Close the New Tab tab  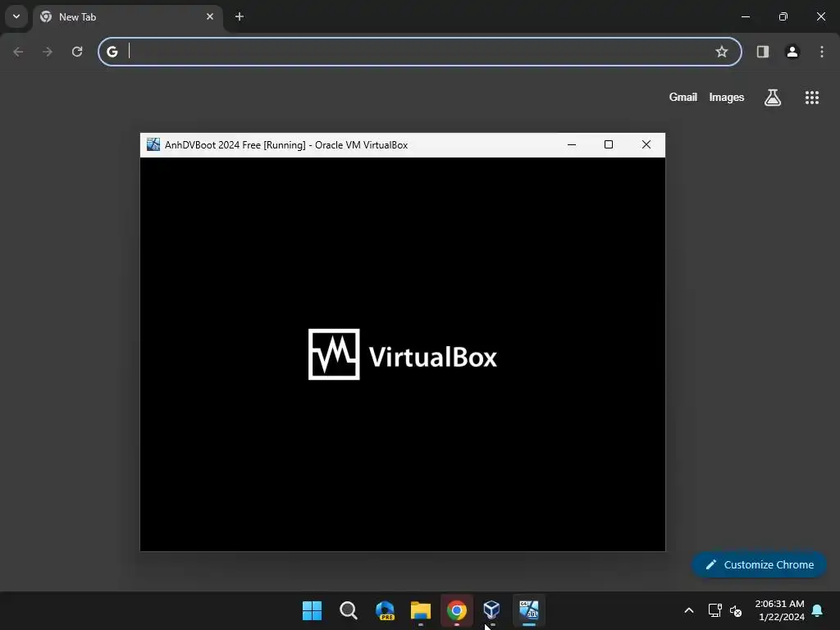[210, 16]
